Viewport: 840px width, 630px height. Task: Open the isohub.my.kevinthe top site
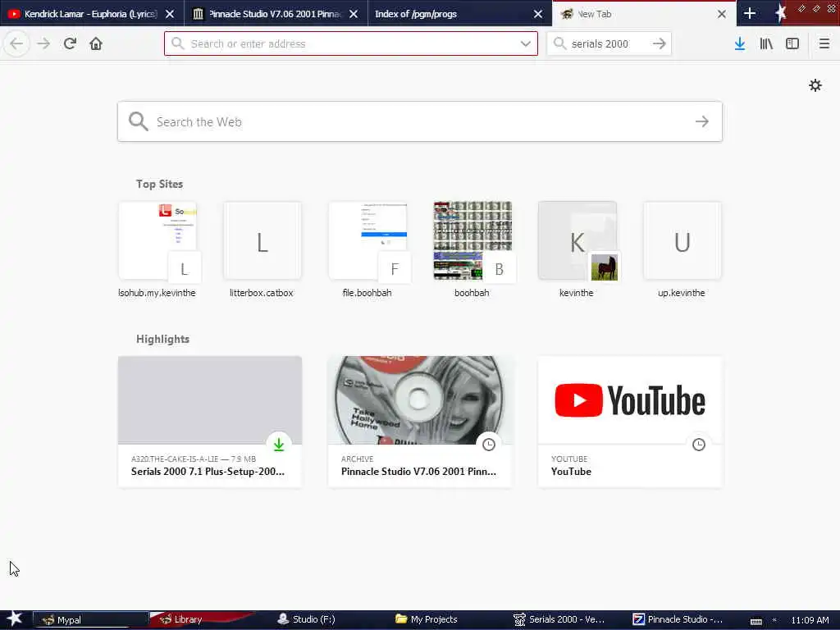[x=157, y=249]
